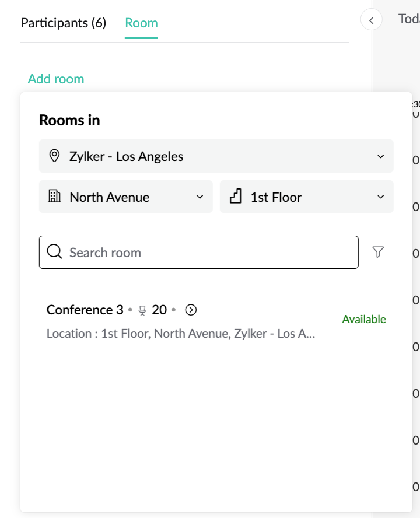The height and width of the screenshot is (518, 420).
Task: Click the search magnifier icon
Action: point(54,252)
